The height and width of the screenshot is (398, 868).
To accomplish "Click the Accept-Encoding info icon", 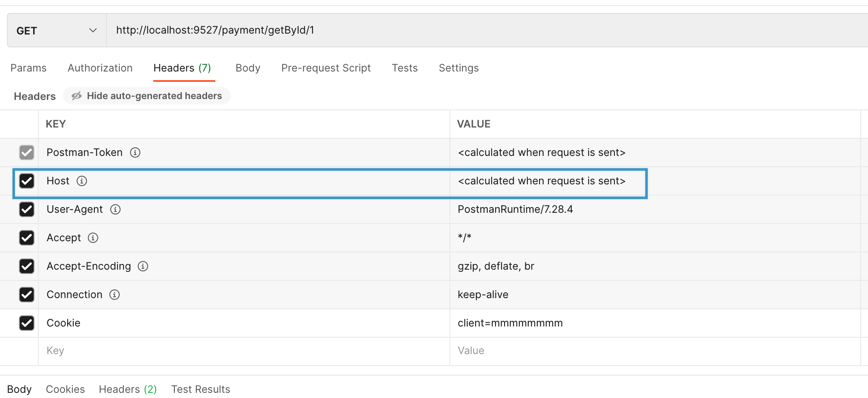I will (143, 266).
